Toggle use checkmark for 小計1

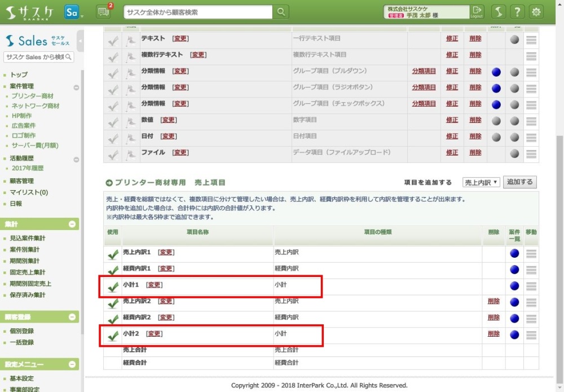coord(113,287)
